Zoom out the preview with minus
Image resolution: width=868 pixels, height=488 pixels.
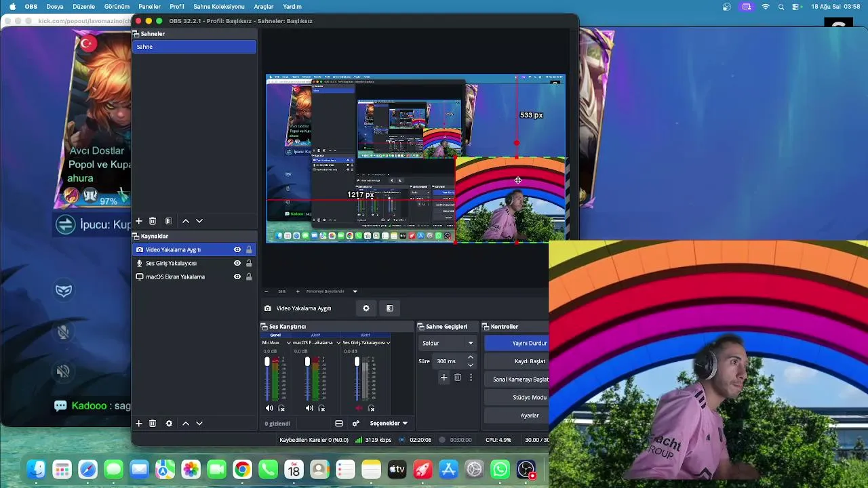(x=266, y=291)
